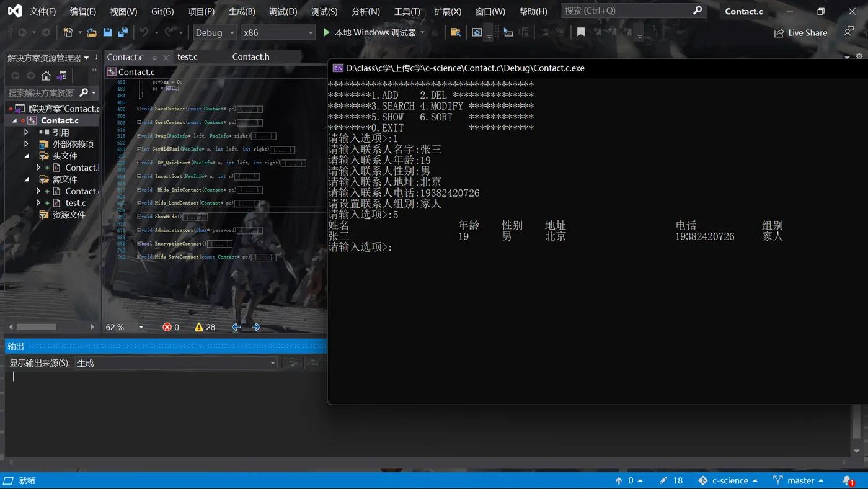Open the 解决方案资源管理器 panel dropdown arrow

tap(86, 58)
